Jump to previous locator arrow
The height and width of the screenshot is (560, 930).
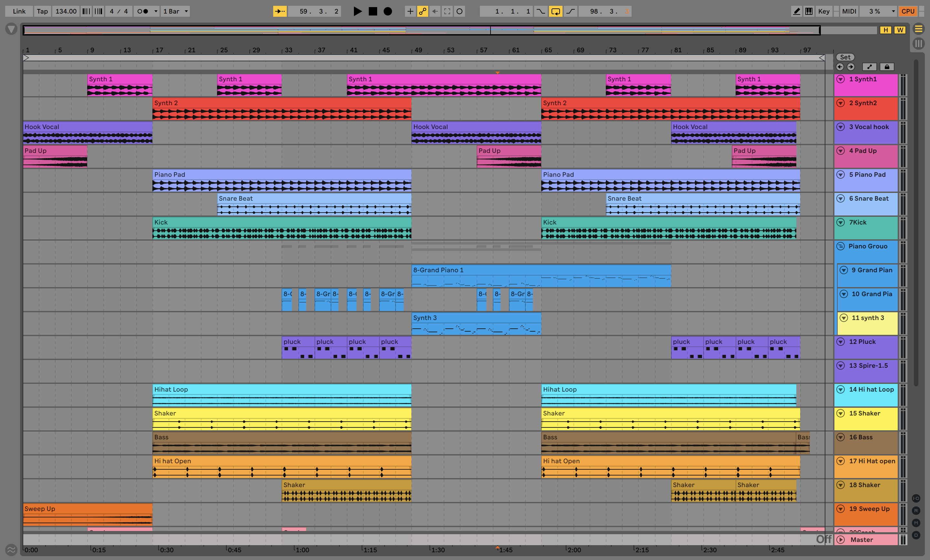(x=840, y=67)
